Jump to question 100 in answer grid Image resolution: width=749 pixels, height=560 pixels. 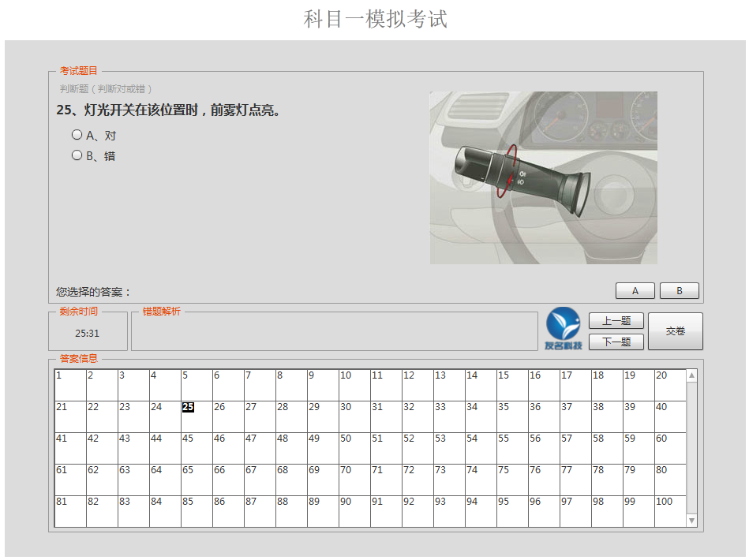pos(669,510)
